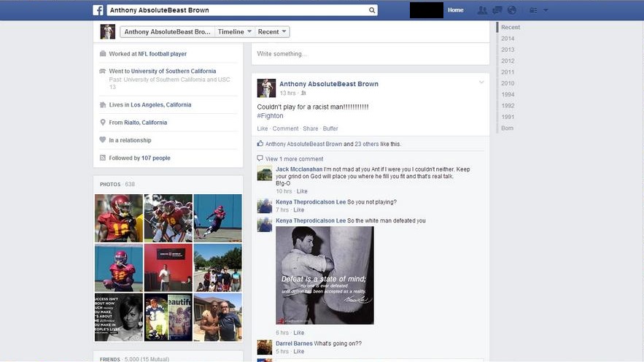Click 13 hrs post timestamp
This screenshot has width=644, height=362.
pyautogui.click(x=287, y=93)
